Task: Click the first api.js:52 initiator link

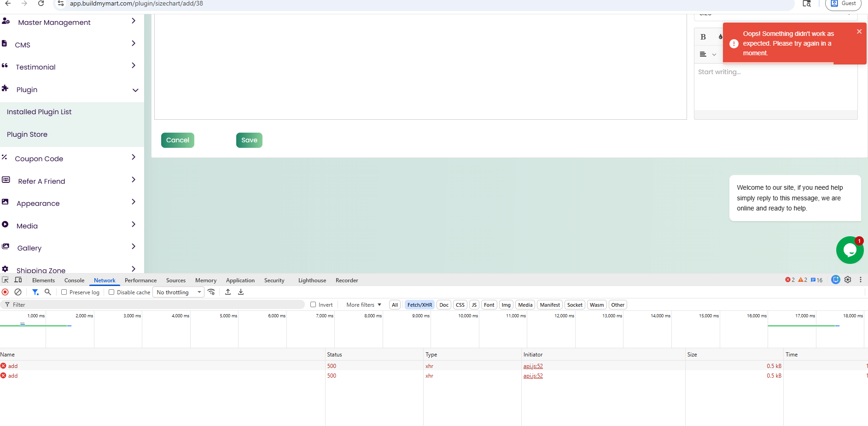Action: (533, 366)
